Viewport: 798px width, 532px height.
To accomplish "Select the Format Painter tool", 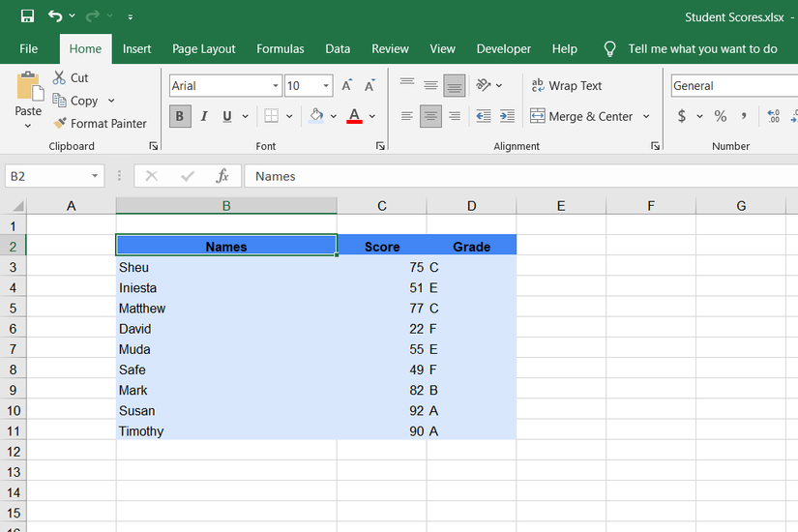I will (x=99, y=124).
